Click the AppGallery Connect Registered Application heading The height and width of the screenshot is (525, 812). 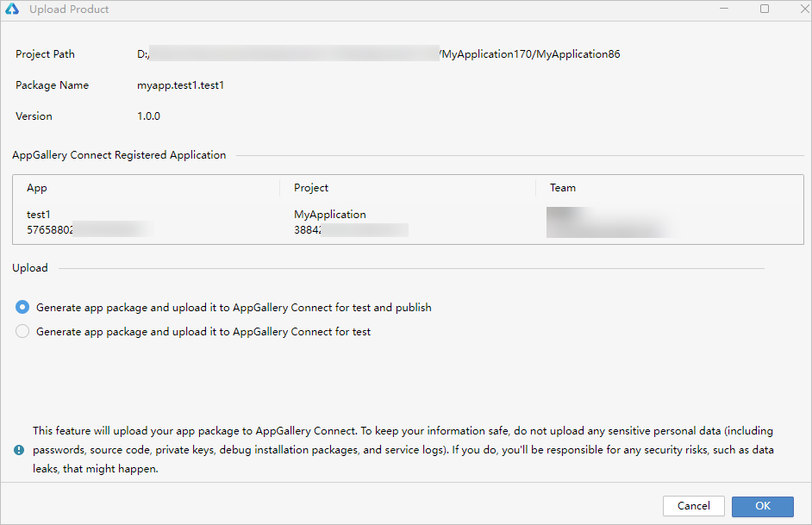(x=119, y=155)
